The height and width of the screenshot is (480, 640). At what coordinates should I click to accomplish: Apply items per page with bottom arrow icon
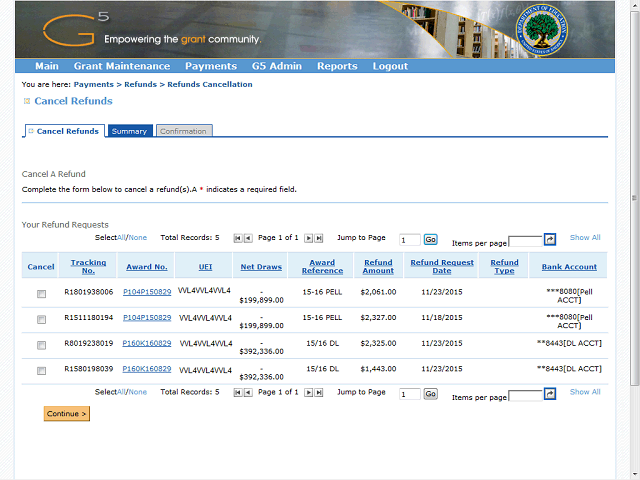(x=549, y=395)
